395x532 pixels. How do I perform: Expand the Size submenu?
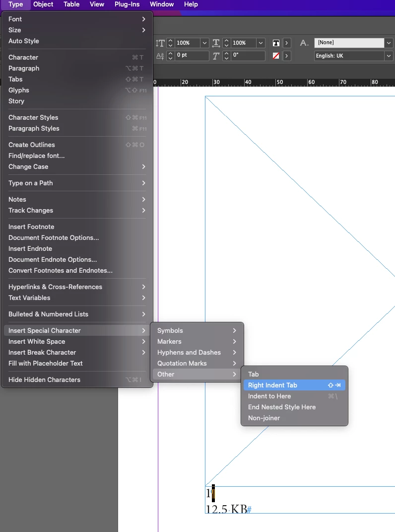(77, 30)
